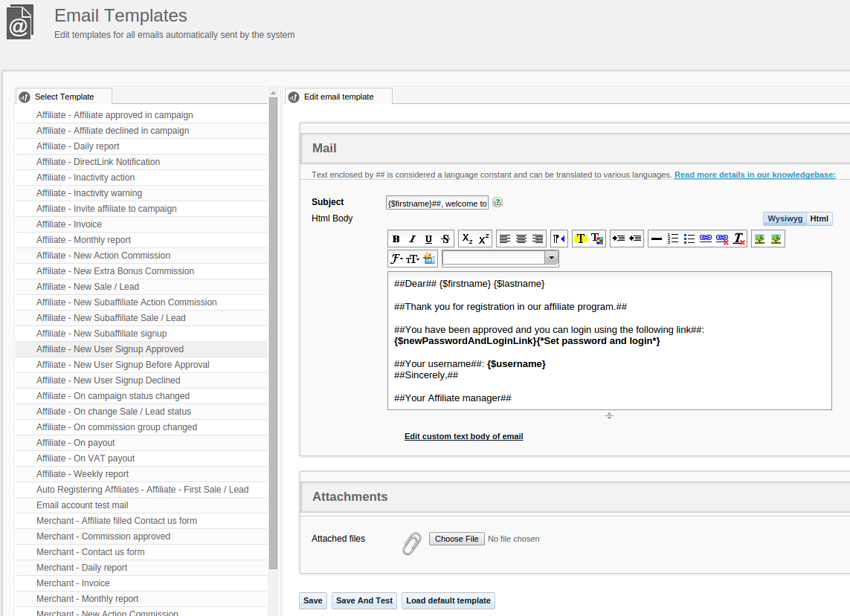Insert bulleted unordered list
850x616 pixels.
pos(689,239)
